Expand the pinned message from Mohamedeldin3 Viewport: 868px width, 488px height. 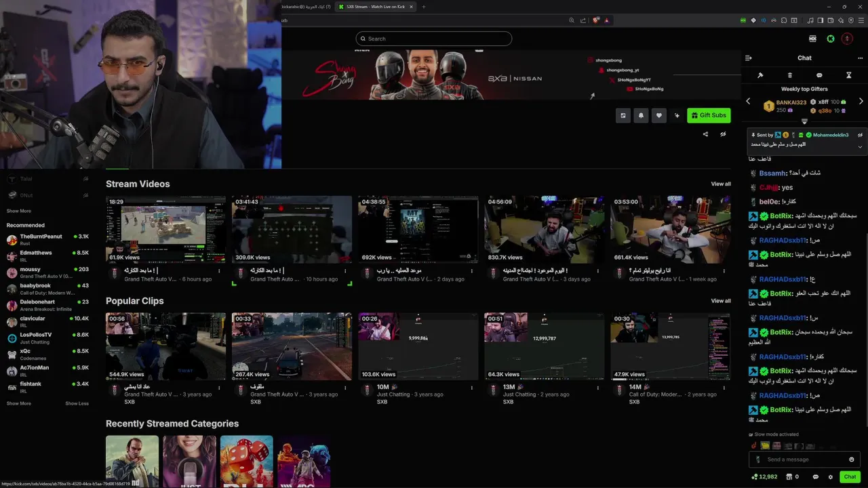[x=860, y=146]
